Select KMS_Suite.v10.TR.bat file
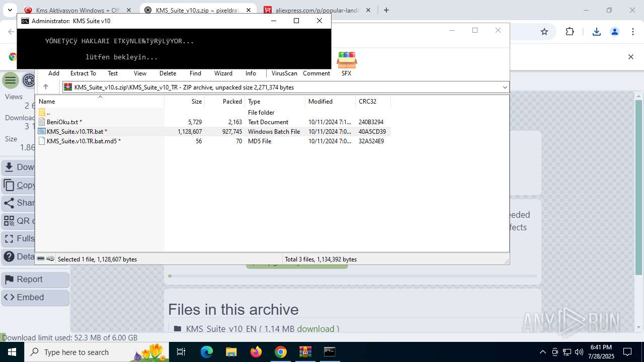 click(213, 132)
